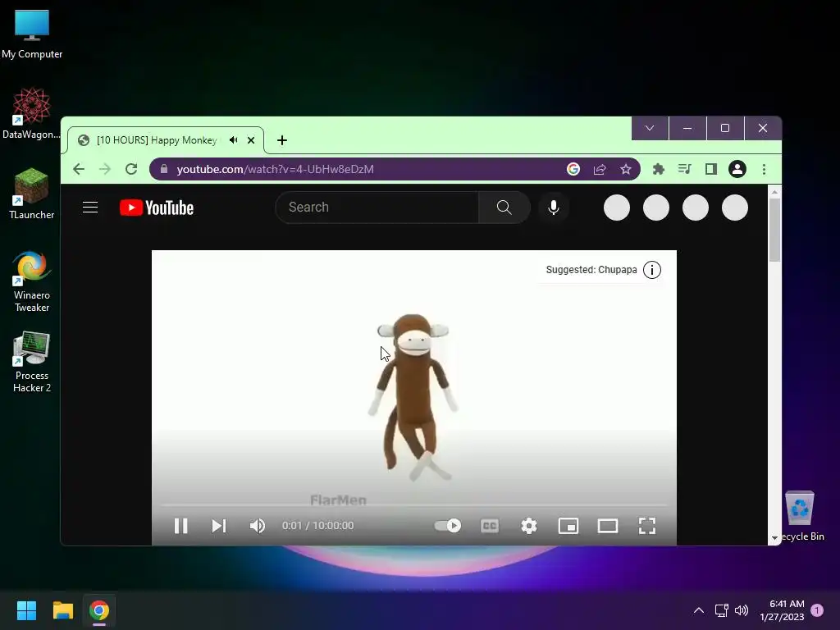The width and height of the screenshot is (840, 630).
Task: Toggle closed captions on video
Action: [x=490, y=526]
